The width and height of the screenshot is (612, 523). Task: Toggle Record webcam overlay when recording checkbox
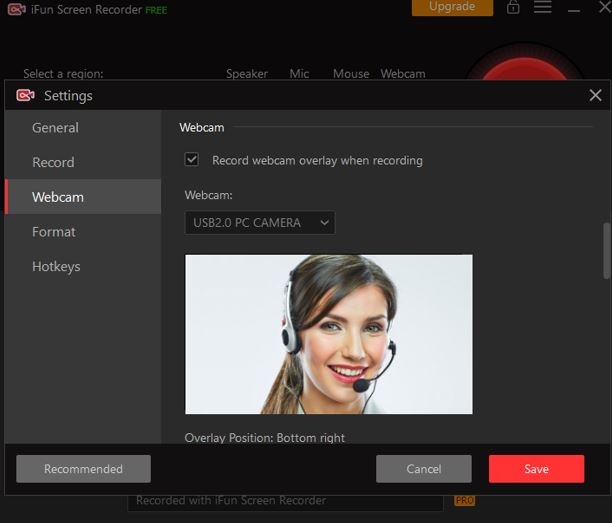[191, 160]
